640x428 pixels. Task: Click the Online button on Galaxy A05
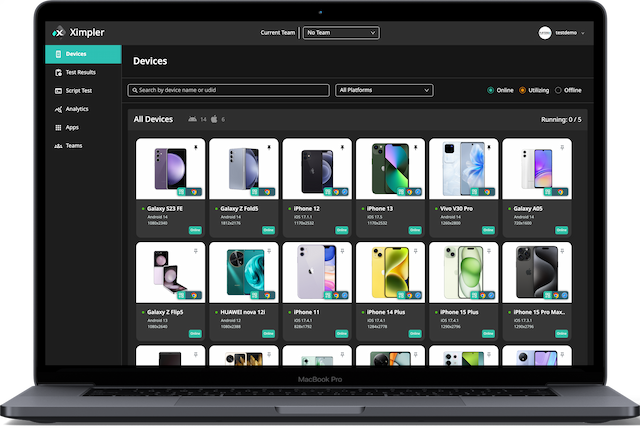click(x=561, y=228)
